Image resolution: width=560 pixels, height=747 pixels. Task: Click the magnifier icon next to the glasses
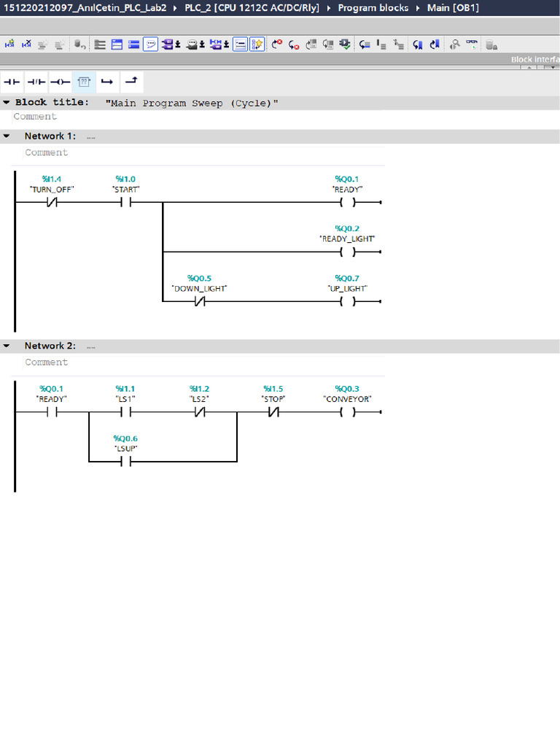tap(455, 44)
